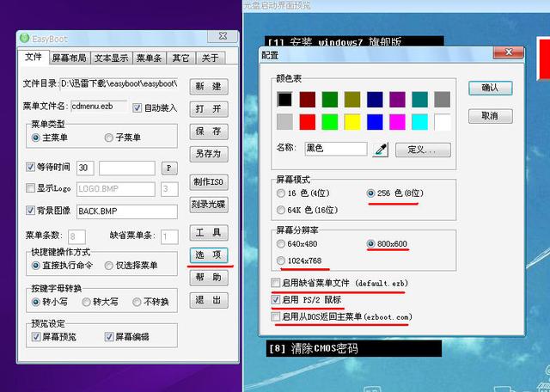Select the 子菜单 radio button
The width and height of the screenshot is (550, 392).
point(109,138)
